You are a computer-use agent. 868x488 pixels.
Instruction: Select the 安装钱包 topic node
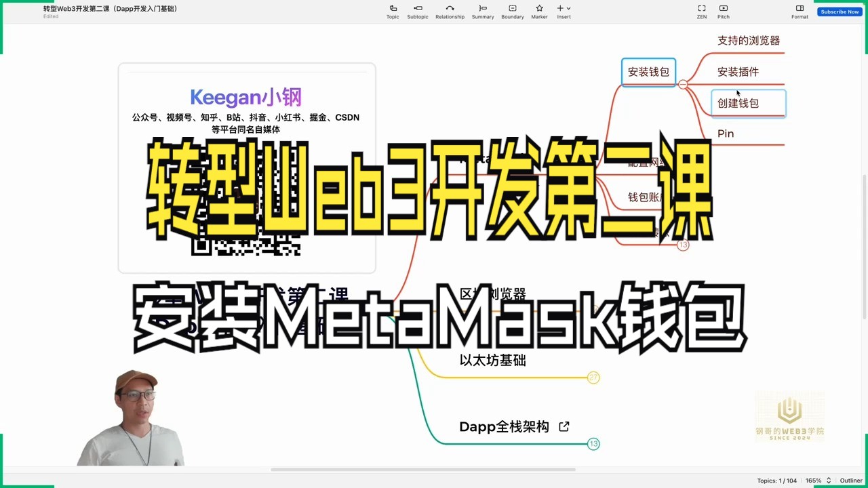coord(648,72)
